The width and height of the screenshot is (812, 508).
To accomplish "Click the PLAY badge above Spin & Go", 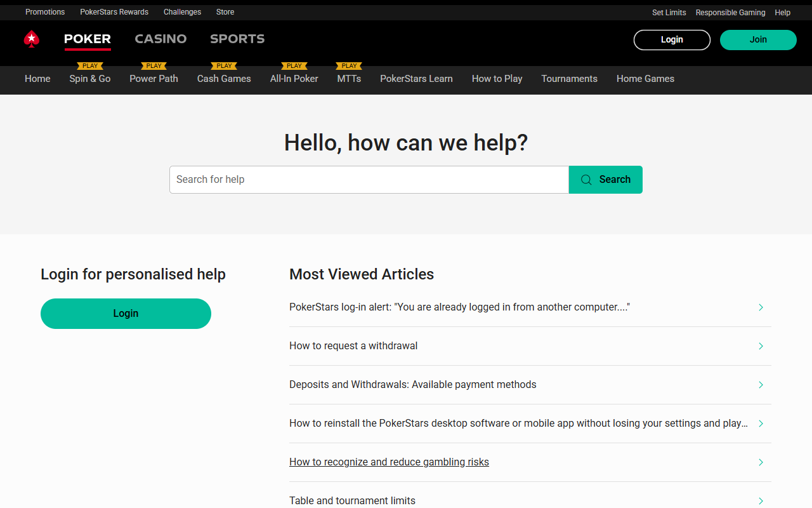I will pyautogui.click(x=90, y=66).
